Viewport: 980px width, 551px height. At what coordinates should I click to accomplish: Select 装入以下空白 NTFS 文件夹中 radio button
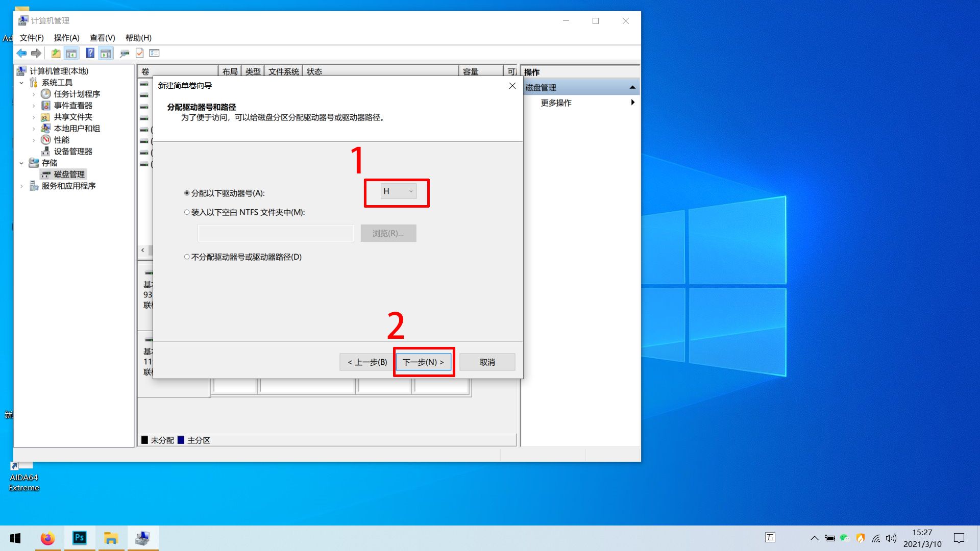(187, 212)
